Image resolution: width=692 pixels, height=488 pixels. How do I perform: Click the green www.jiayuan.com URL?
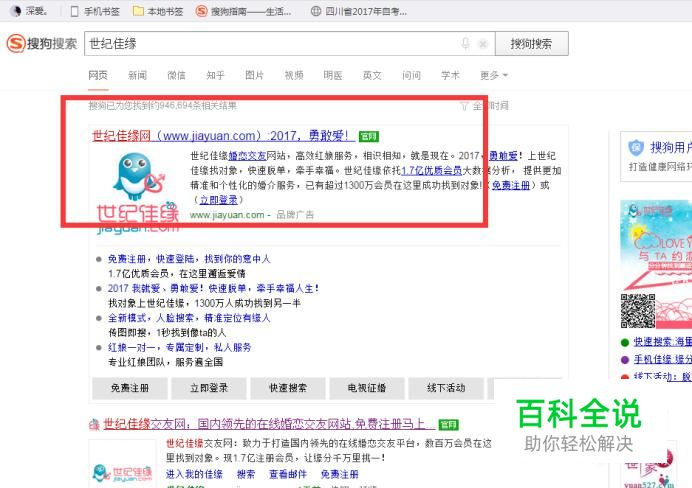pos(227,215)
